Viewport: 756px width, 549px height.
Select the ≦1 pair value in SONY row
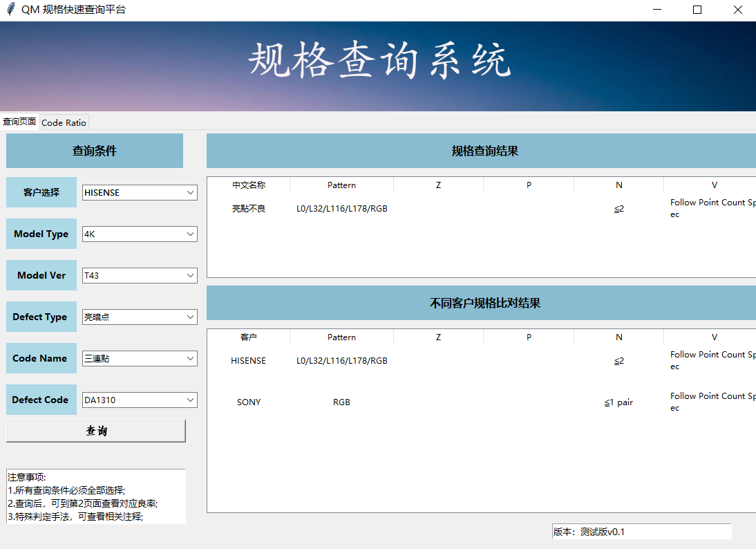(x=619, y=402)
